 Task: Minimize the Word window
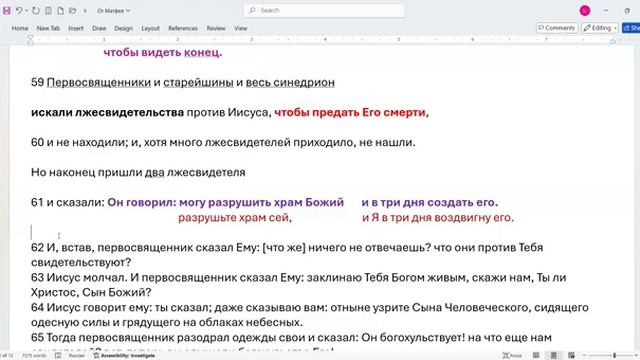click(606, 11)
